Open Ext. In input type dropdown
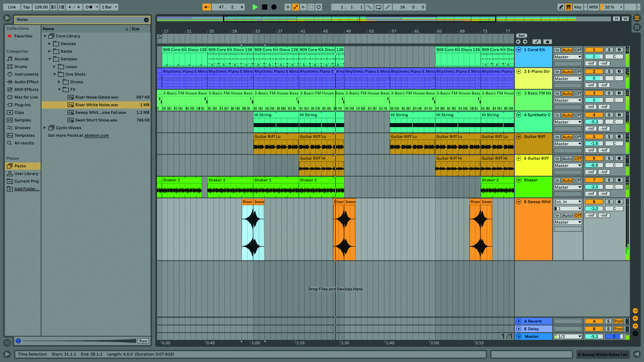This screenshot has height=362, width=644. [x=568, y=202]
